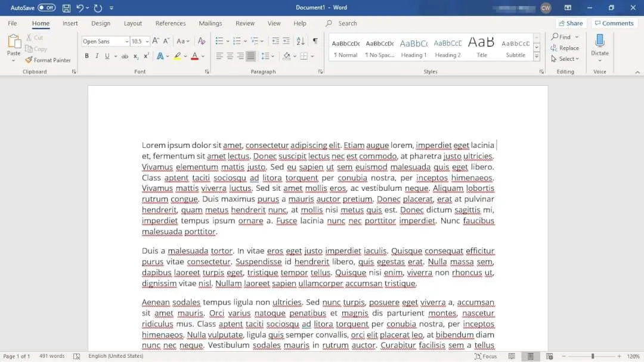Open the font size 10.5 dropdown

(147, 42)
